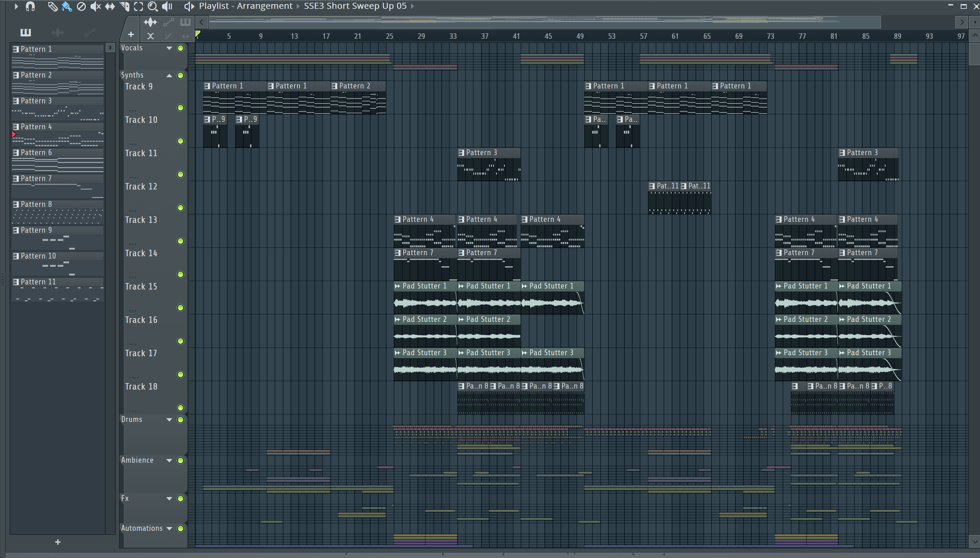This screenshot has height=558, width=980.
Task: Click the pattern picker vertical scrollbar handle
Action: tap(110, 48)
